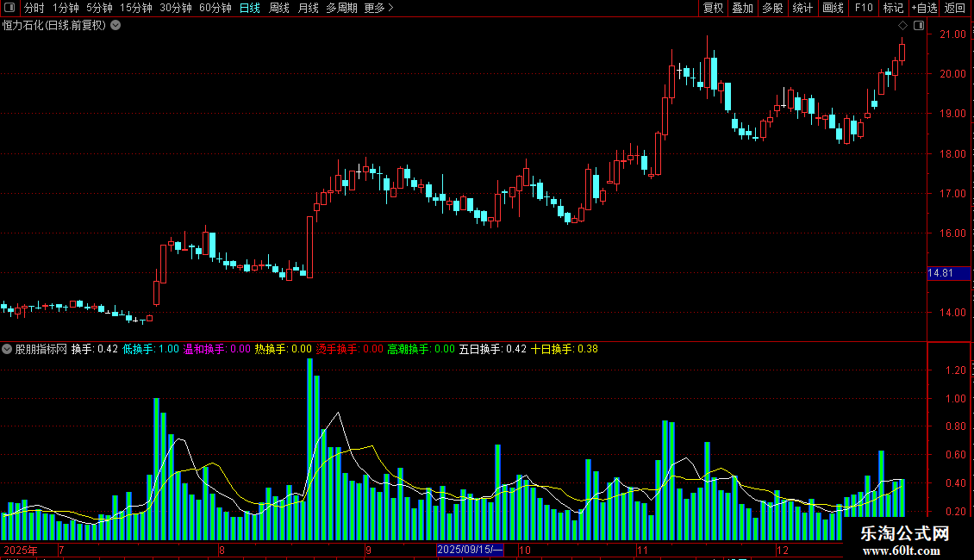Toggle the right side panel icon
This screenshot has width=974, height=560.
pyautogui.click(x=919, y=26)
